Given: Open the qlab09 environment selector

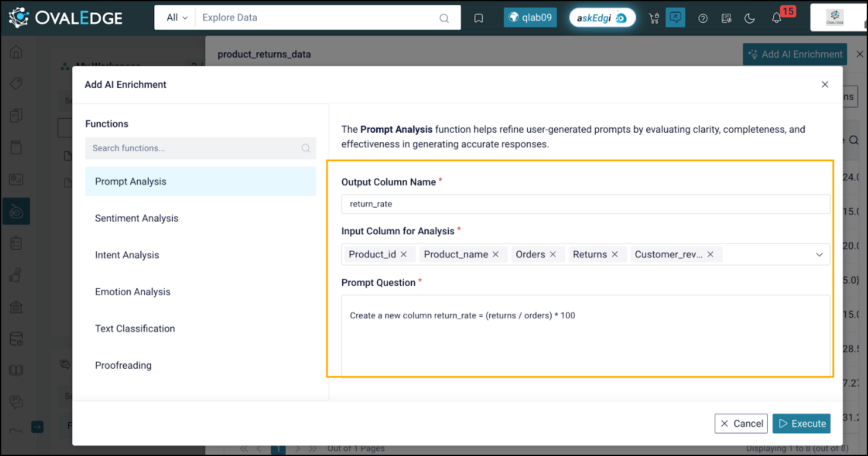Looking at the screenshot, I should pyautogui.click(x=530, y=18).
